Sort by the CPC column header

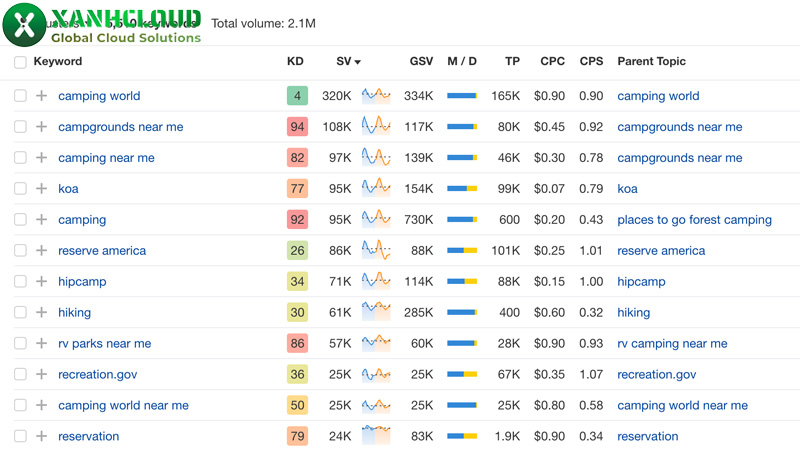click(552, 62)
